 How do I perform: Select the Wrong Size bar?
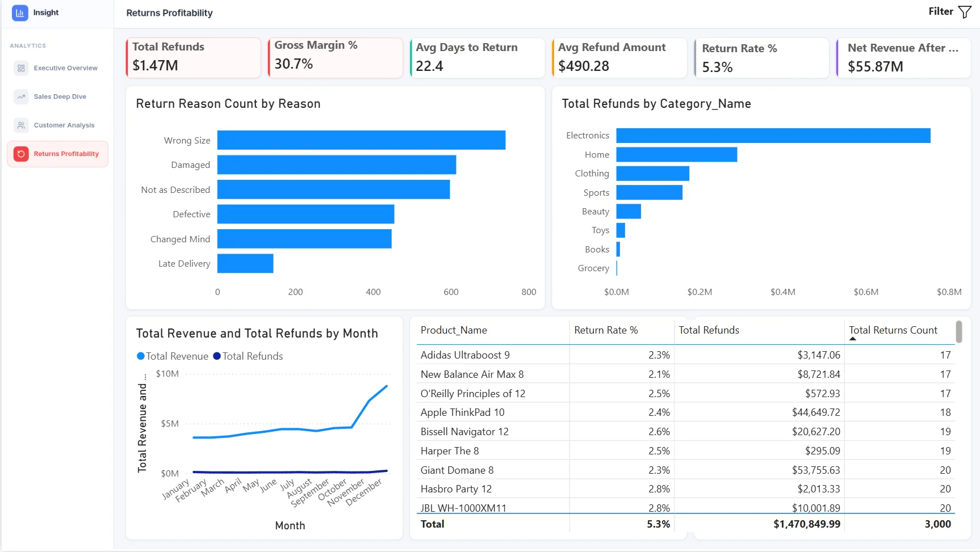[x=361, y=140]
